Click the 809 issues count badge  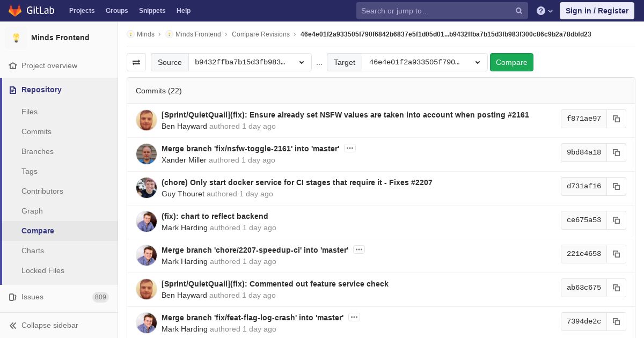tap(100, 297)
